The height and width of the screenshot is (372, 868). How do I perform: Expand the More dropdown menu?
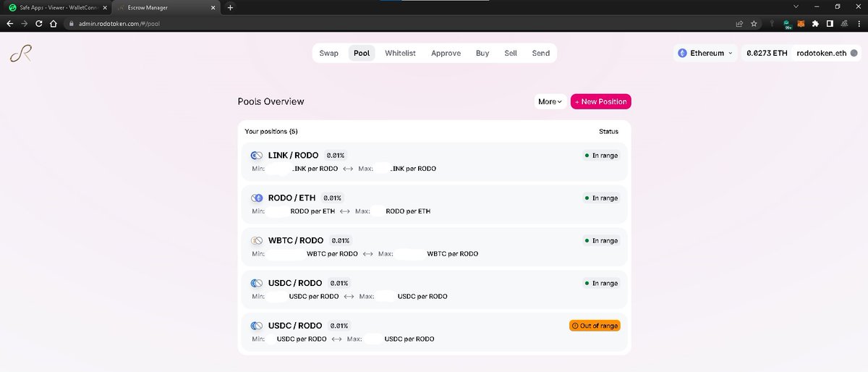550,101
